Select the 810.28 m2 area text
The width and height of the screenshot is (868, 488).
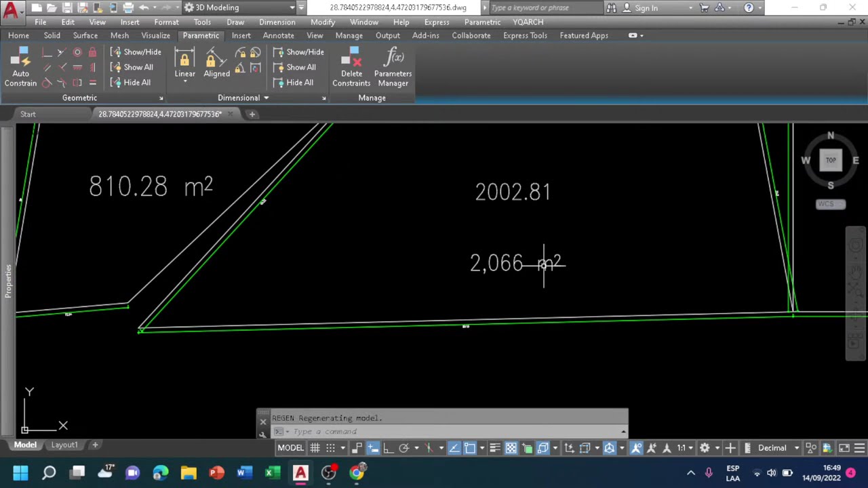coord(151,186)
